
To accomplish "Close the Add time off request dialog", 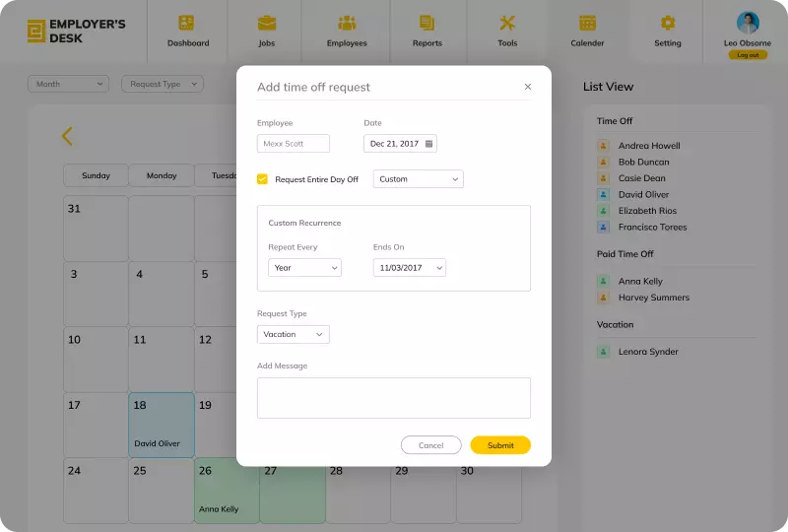I will [528, 87].
